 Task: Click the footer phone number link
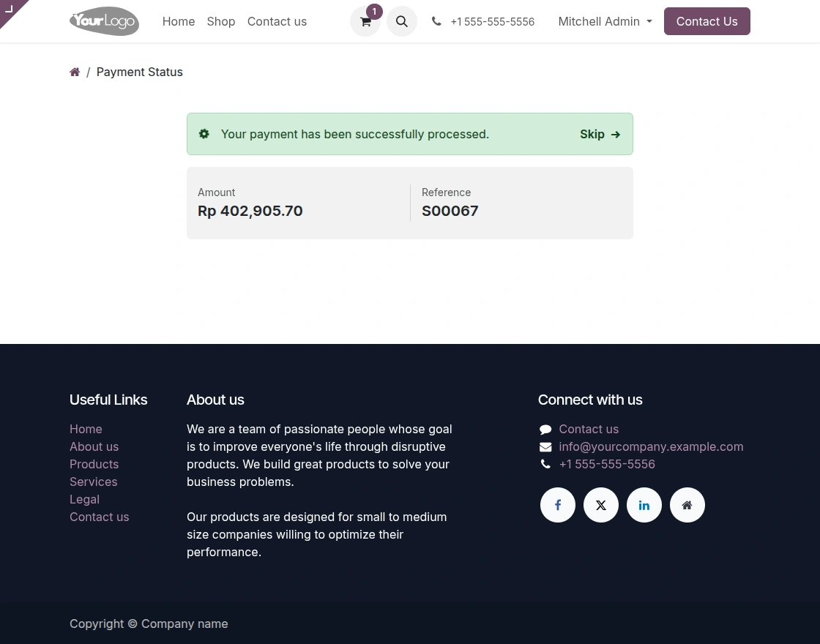[x=607, y=464]
